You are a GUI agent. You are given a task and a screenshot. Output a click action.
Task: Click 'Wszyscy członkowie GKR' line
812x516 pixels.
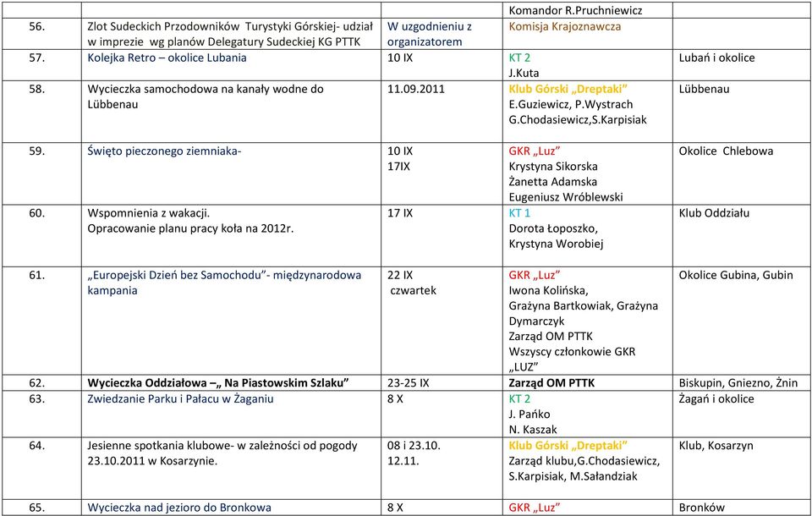[572, 352]
